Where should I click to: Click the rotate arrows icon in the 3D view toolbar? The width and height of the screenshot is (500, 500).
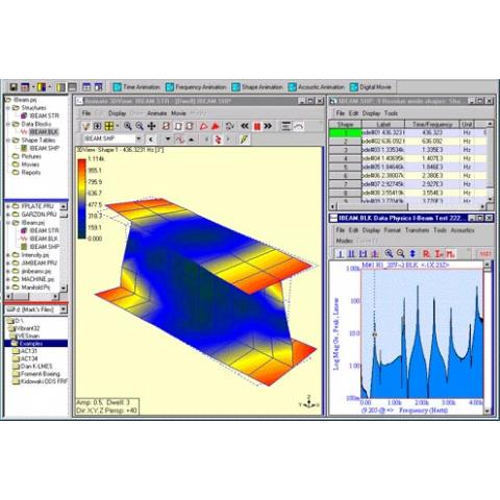(230, 126)
